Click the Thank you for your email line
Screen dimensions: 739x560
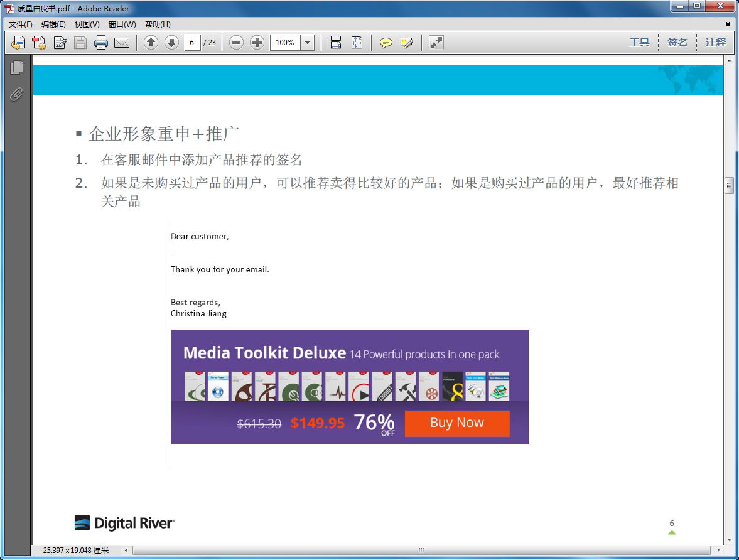[x=220, y=269]
